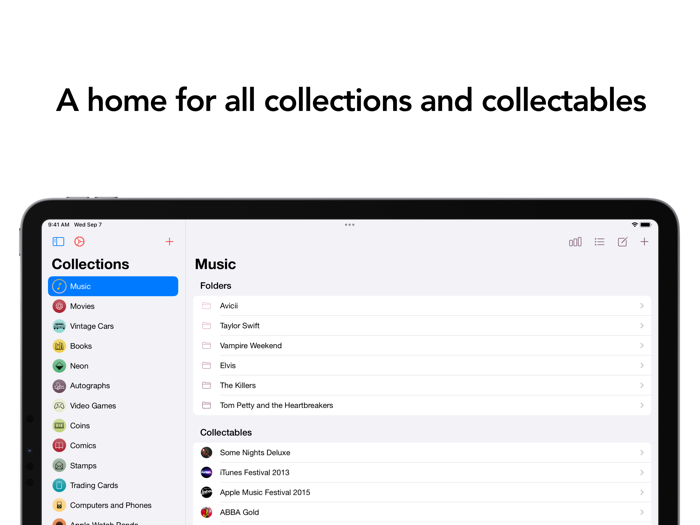Open the Stamps collection
The height and width of the screenshot is (525, 700).
113,465
